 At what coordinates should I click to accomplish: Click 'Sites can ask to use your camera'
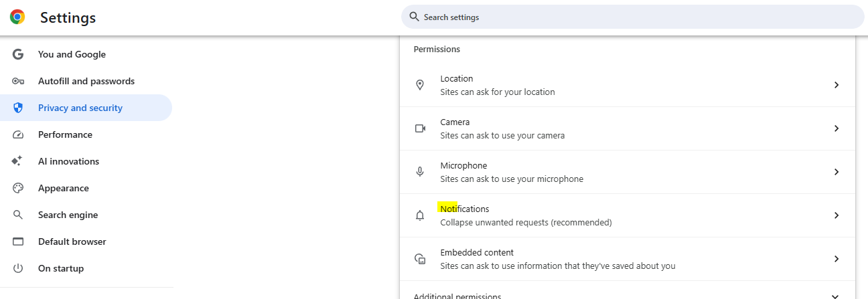pos(502,135)
